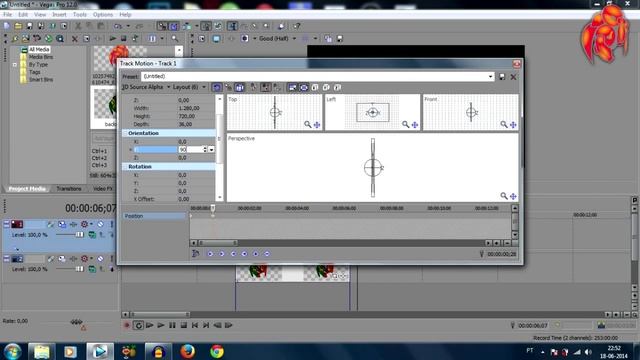
Task: Click the Orientation Y value input field
Action: point(190,150)
